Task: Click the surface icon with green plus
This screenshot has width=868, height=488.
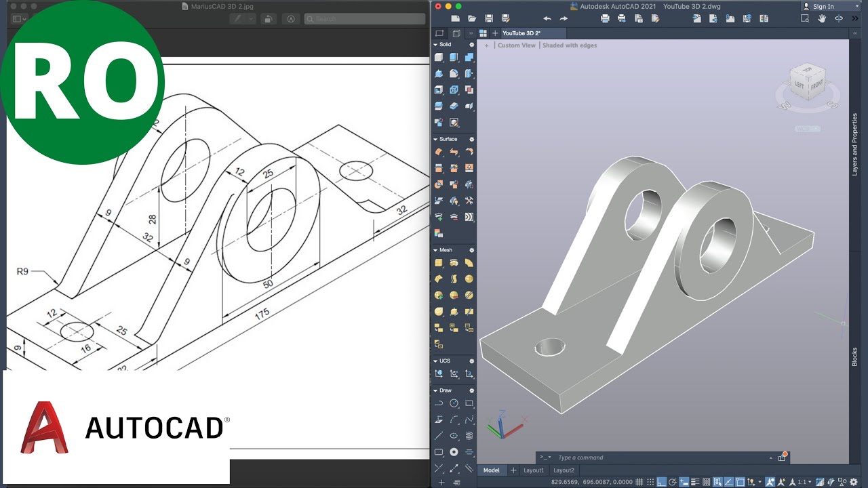Action: pyautogui.click(x=439, y=217)
